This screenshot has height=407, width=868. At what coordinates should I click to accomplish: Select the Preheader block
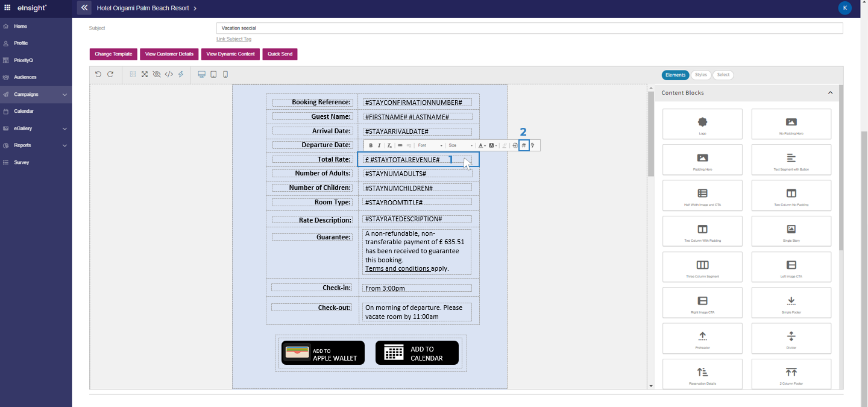click(x=702, y=338)
